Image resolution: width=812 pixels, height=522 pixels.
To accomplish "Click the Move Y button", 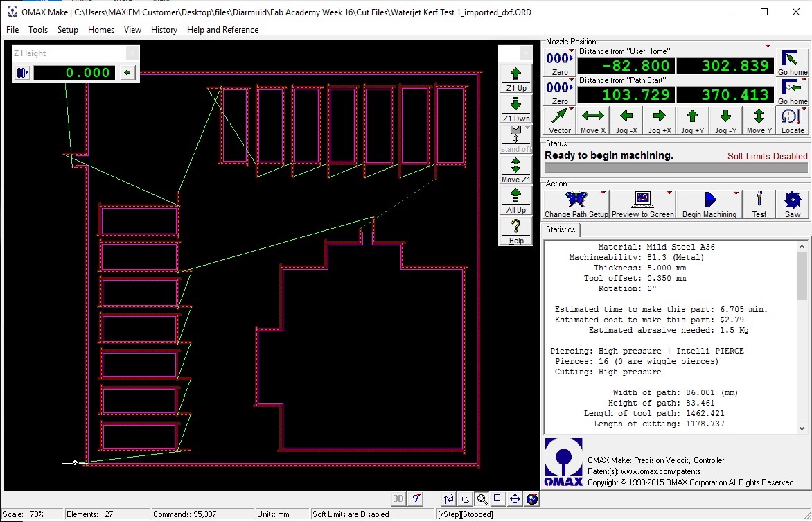I will point(759,121).
